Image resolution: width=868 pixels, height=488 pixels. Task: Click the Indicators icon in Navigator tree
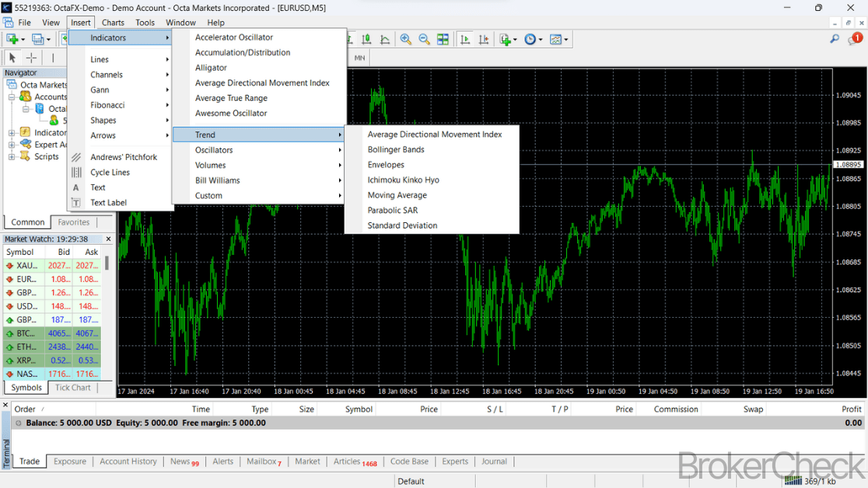[26, 132]
